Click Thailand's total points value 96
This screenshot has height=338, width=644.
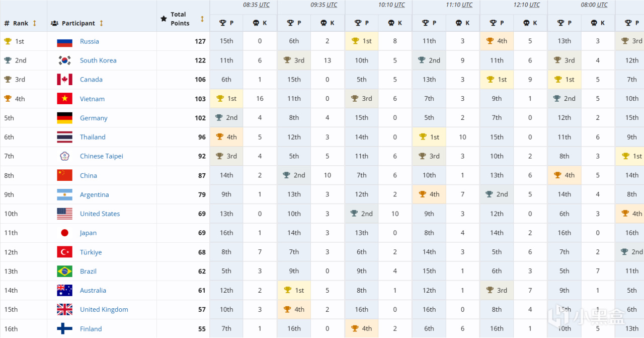click(202, 138)
